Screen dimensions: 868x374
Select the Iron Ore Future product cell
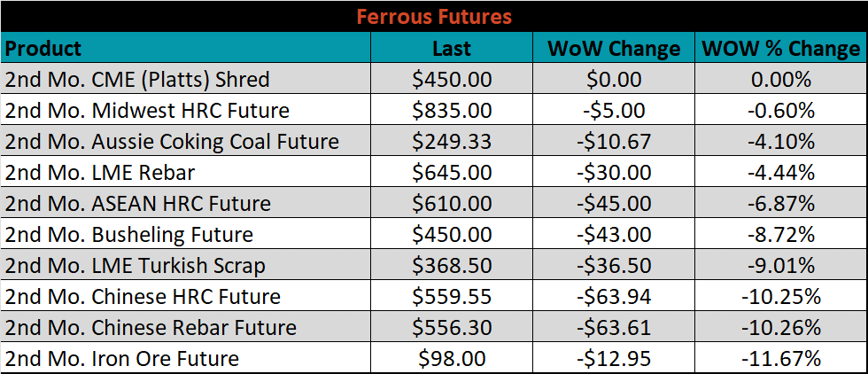coord(186,357)
